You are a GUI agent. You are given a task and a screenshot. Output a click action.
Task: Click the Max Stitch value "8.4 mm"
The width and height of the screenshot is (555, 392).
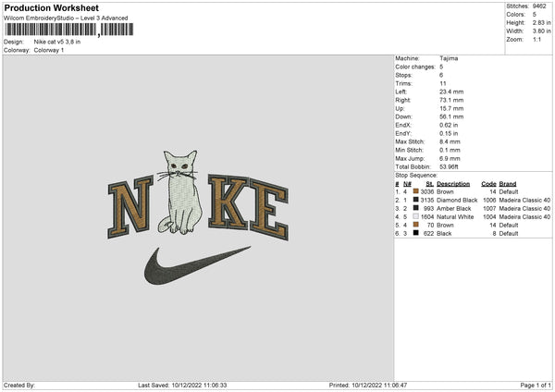pyautogui.click(x=450, y=141)
